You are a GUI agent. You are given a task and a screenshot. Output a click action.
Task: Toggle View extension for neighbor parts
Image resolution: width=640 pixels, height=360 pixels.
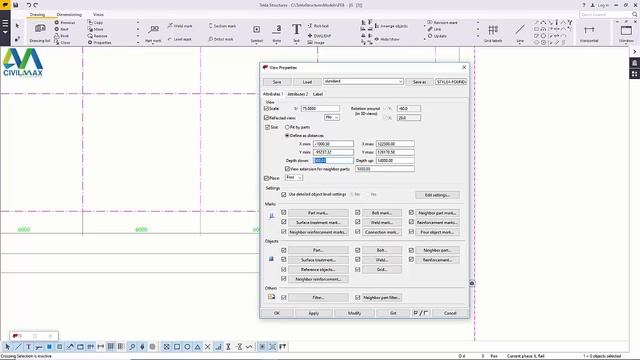pyautogui.click(x=287, y=169)
